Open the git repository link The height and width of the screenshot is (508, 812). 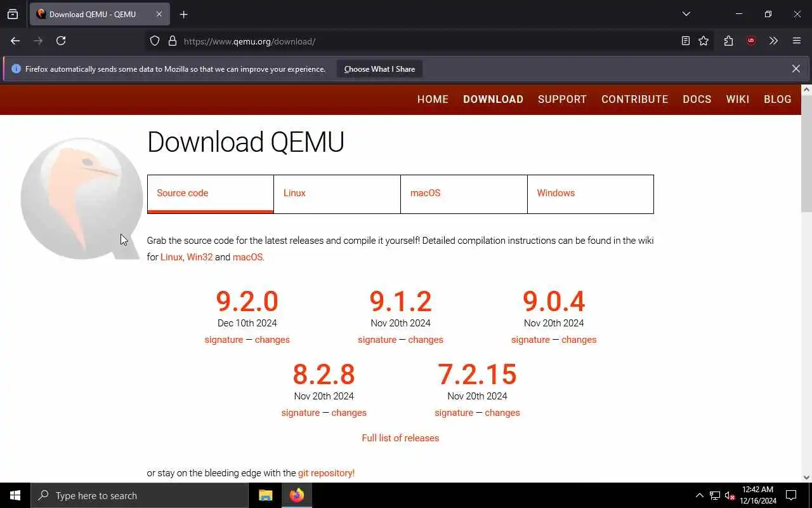point(326,473)
